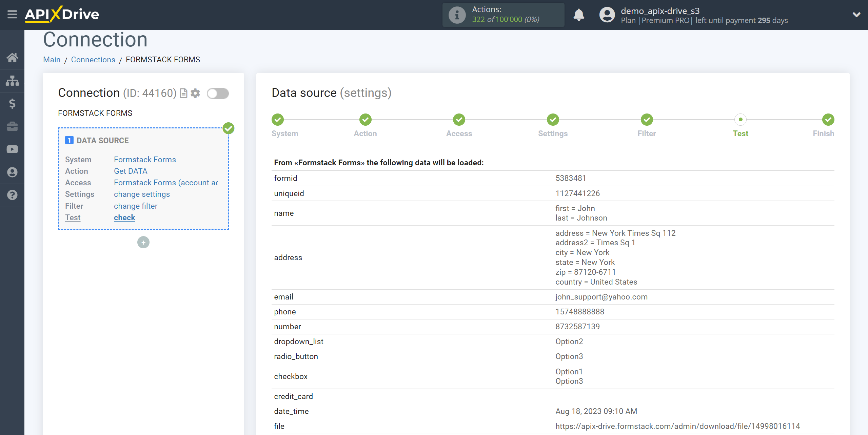The image size is (868, 435).
Task: Select the phone value 15748888888
Action: [x=580, y=312]
